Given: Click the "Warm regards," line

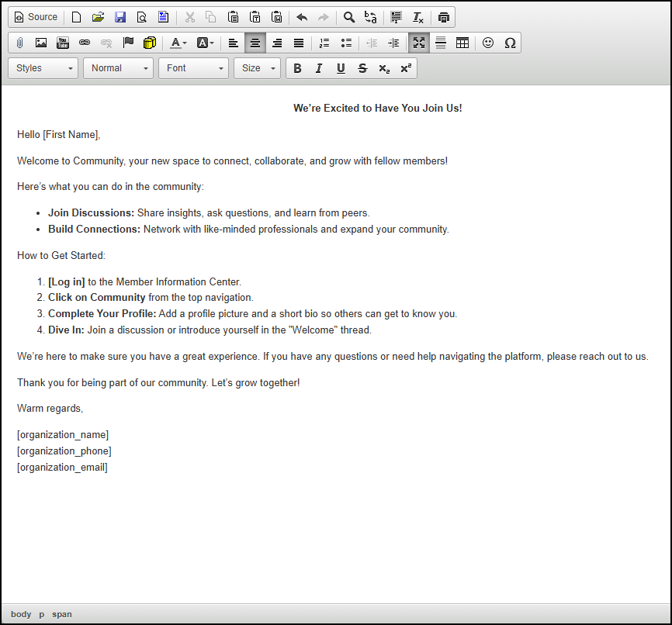Looking at the screenshot, I should [50, 408].
